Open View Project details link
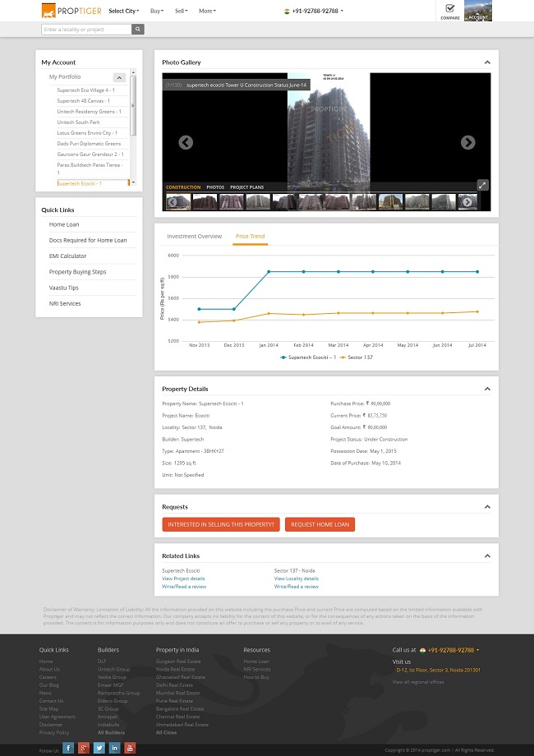Screen dimensions: 534x756 (183, 579)
